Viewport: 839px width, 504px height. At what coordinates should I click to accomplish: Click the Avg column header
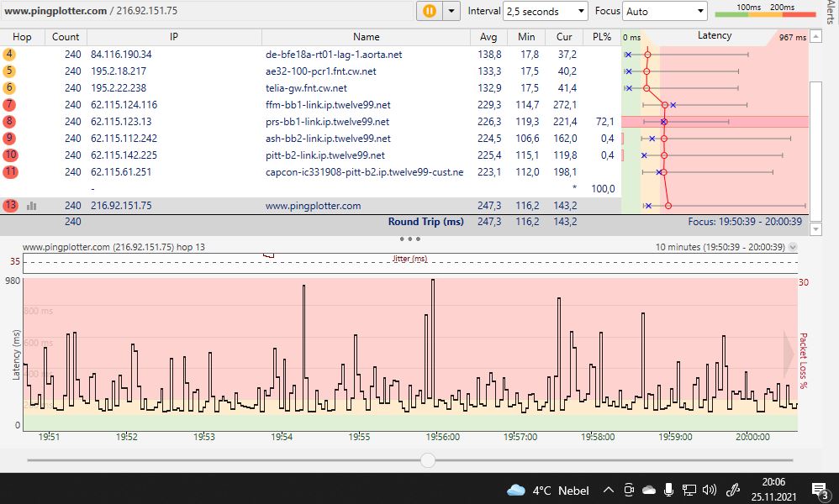coord(488,37)
